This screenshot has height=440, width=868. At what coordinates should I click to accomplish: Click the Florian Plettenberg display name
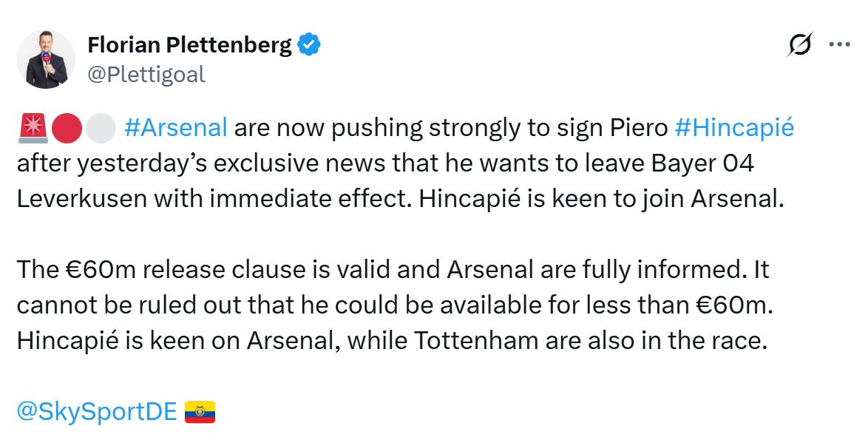189,44
